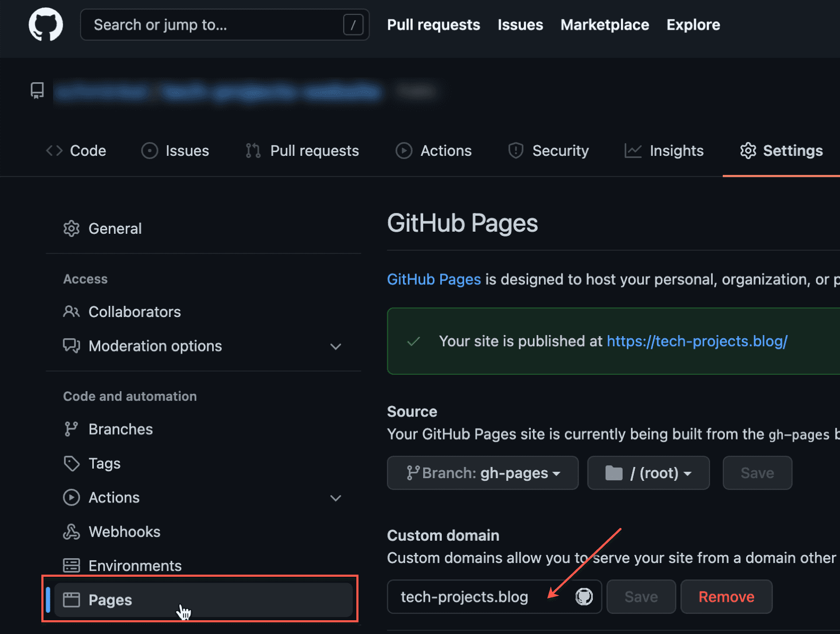
Task: Click the Save button beside folder dropdown
Action: (x=757, y=473)
